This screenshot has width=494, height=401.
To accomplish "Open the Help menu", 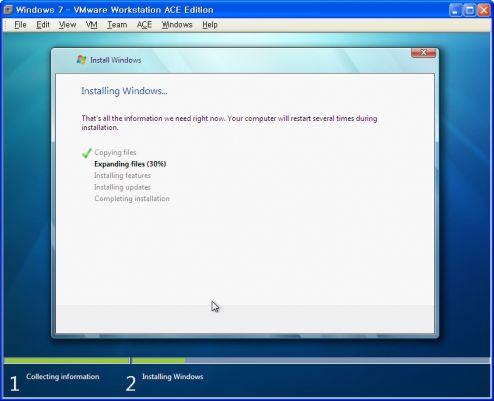I will click(210, 25).
